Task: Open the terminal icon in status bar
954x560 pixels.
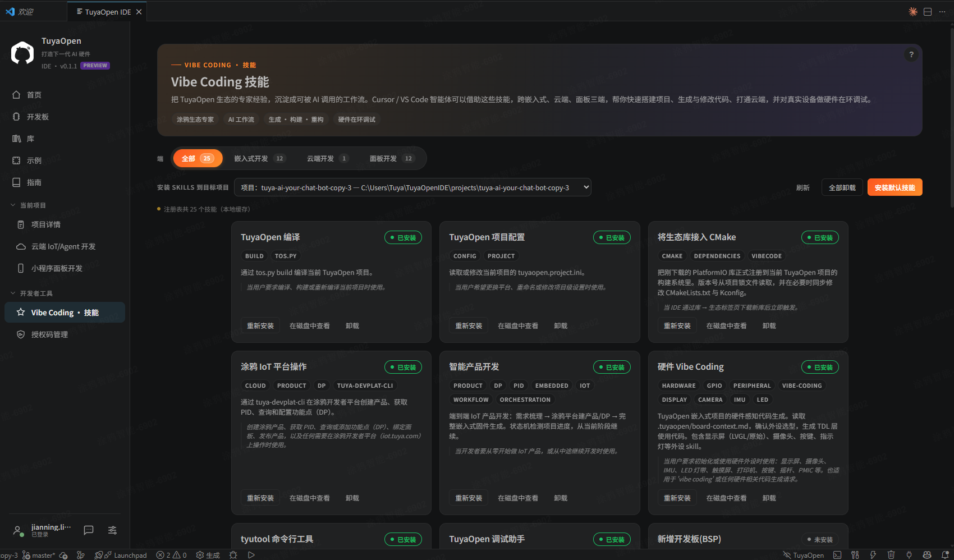Action: point(837,555)
